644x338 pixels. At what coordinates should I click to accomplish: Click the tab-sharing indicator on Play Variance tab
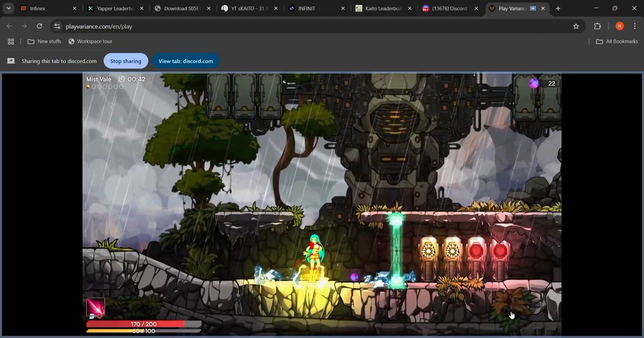[533, 8]
